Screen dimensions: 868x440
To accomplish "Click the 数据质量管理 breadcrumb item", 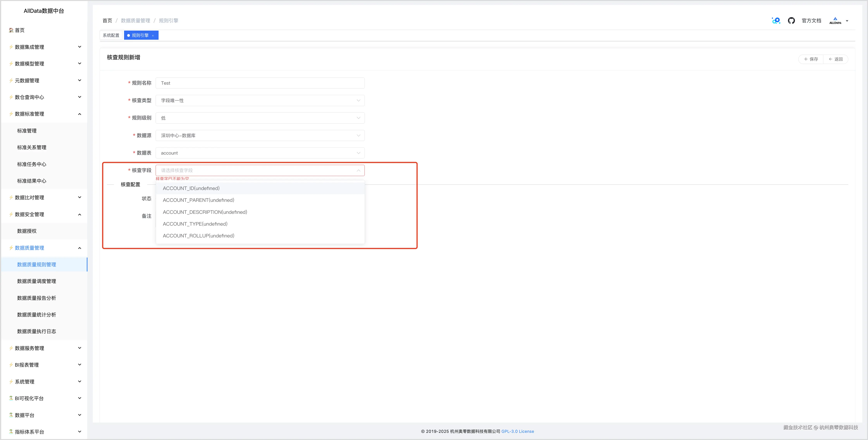I will coord(135,21).
